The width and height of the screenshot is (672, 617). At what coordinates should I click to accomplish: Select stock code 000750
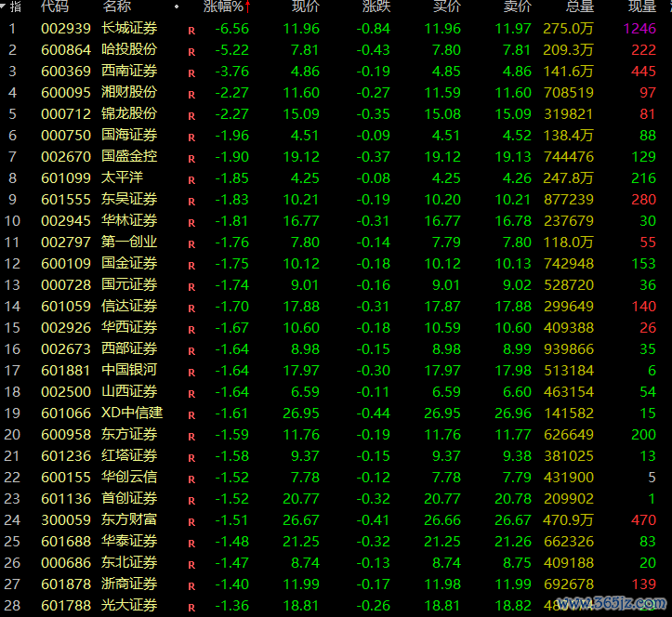pyautogui.click(x=66, y=136)
